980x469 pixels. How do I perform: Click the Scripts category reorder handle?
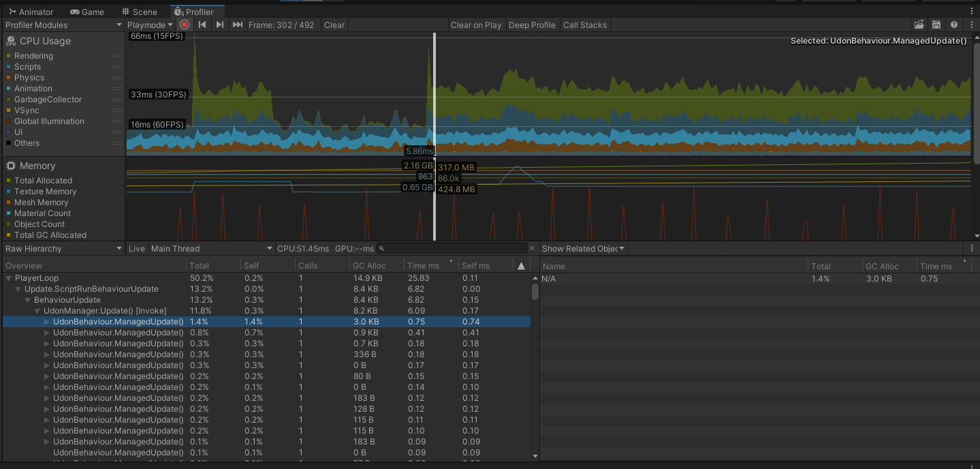117,67
